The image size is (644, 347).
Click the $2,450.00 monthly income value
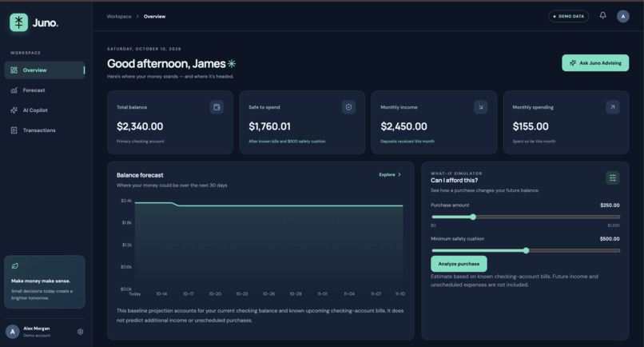403,126
